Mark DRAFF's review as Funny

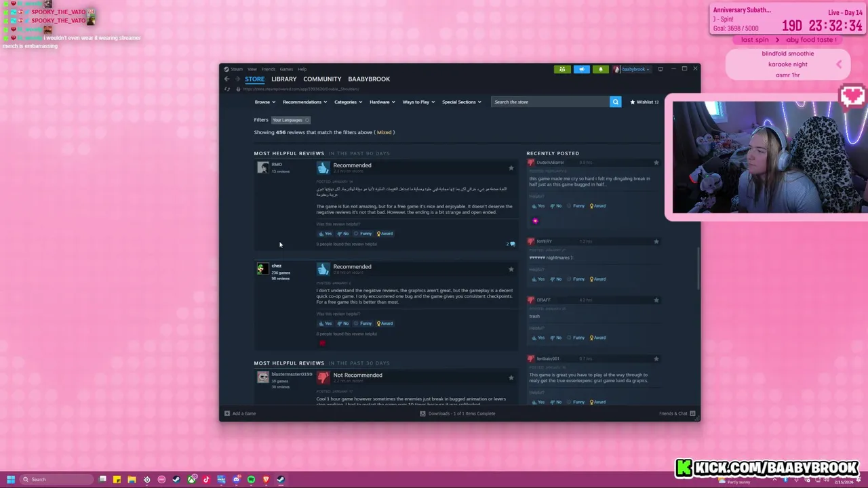click(576, 338)
